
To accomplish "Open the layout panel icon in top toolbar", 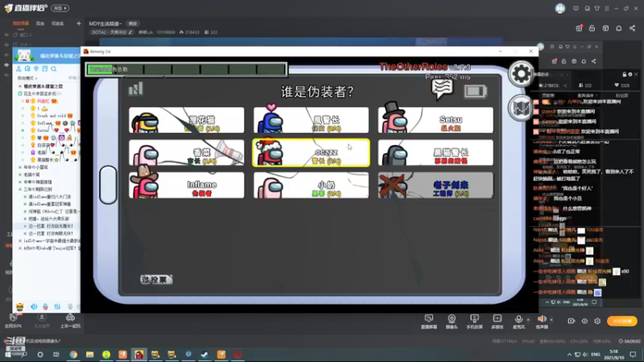I will 605,28.
